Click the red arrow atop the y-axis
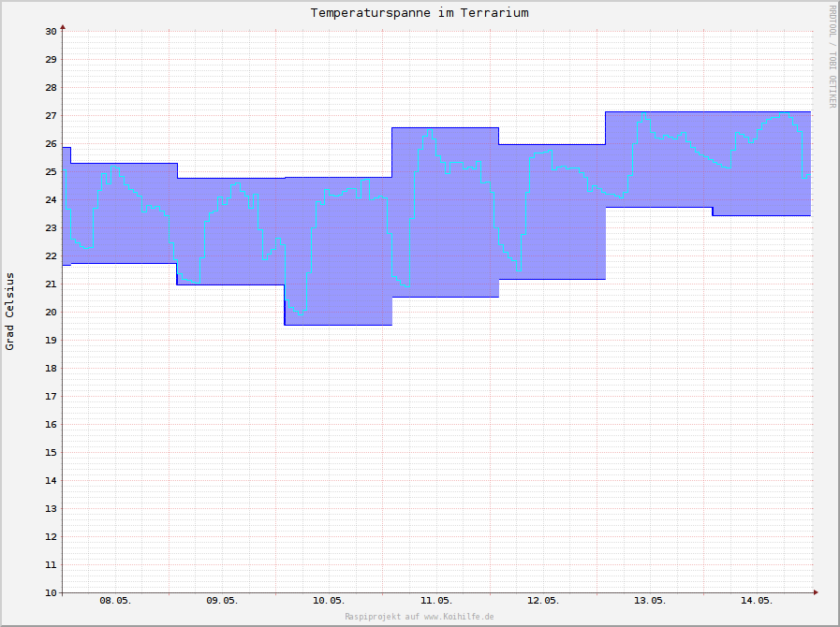 pos(63,26)
